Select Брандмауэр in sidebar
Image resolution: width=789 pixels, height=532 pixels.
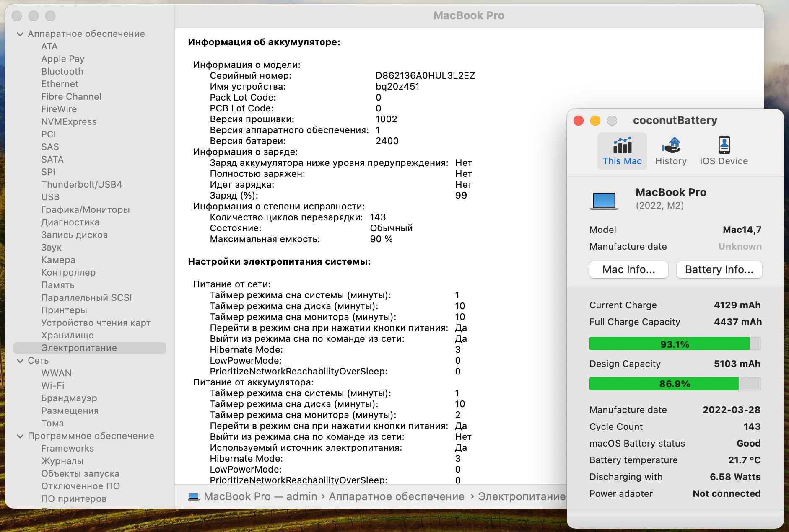click(x=69, y=398)
